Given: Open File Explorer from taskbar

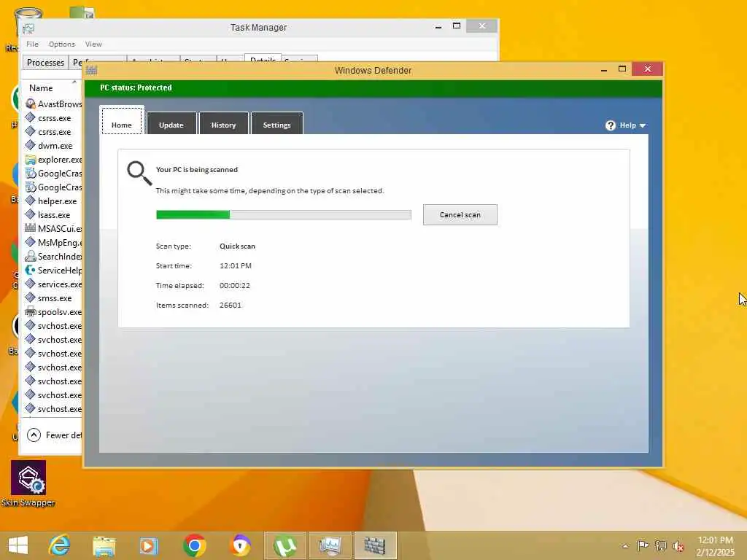Looking at the screenshot, I should (x=104, y=545).
